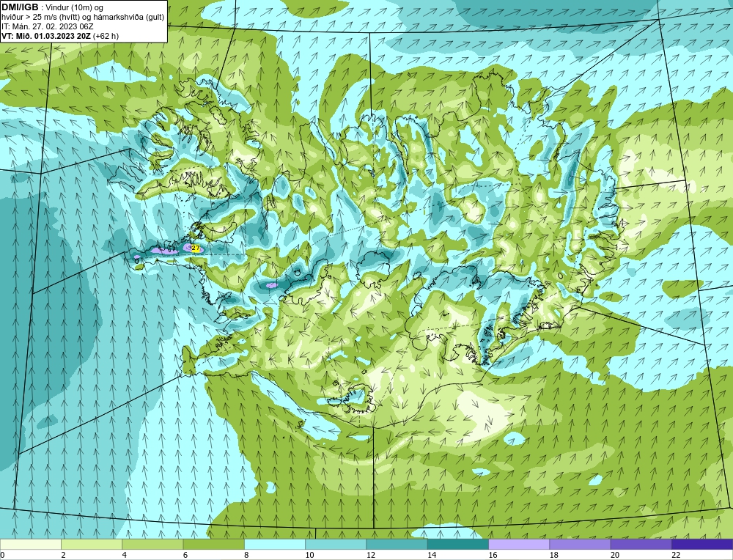Click the legend scale value 6
The width and height of the screenshot is (733, 560).
(185, 555)
